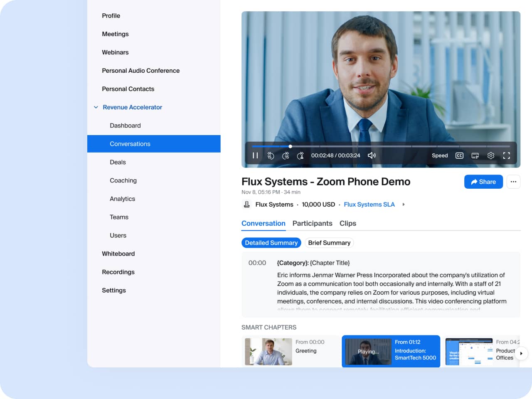
Task: Click the Revenue Accelerator label
Action: pos(133,107)
